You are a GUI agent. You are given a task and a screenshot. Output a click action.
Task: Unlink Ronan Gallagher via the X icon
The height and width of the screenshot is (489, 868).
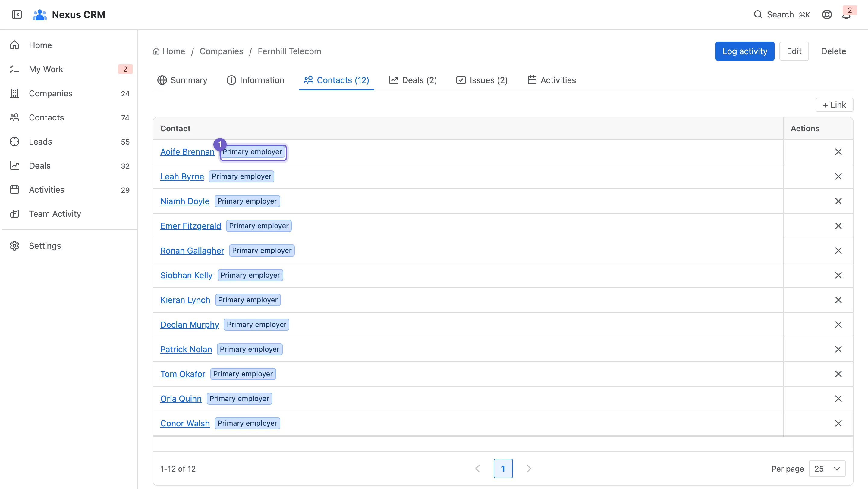pos(838,251)
